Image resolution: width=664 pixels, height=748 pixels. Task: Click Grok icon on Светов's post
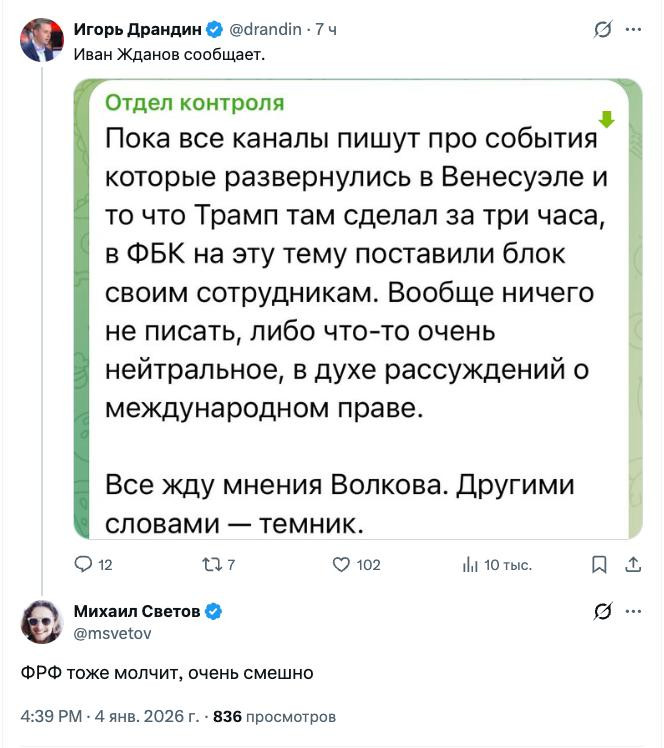(x=602, y=611)
